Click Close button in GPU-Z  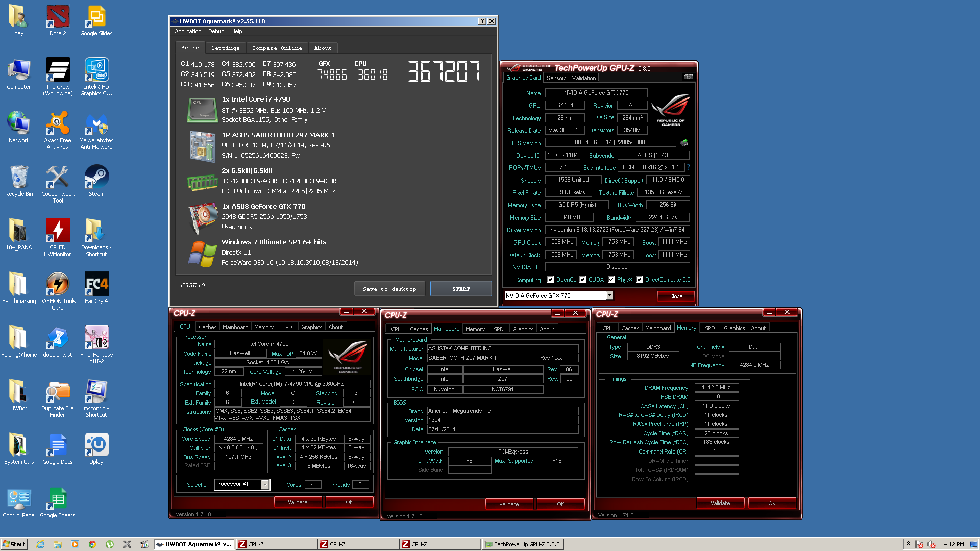click(x=676, y=296)
